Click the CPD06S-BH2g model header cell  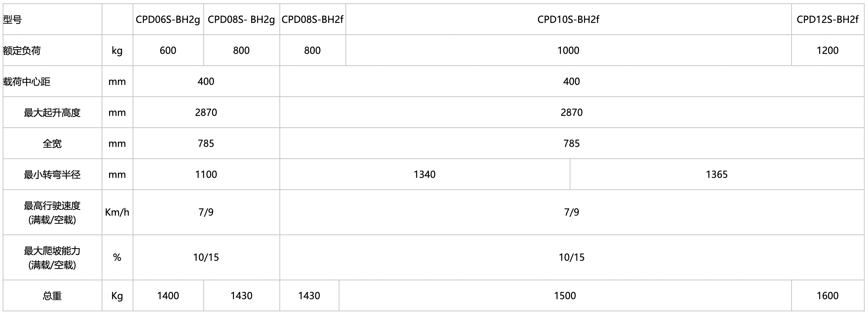pyautogui.click(x=168, y=20)
